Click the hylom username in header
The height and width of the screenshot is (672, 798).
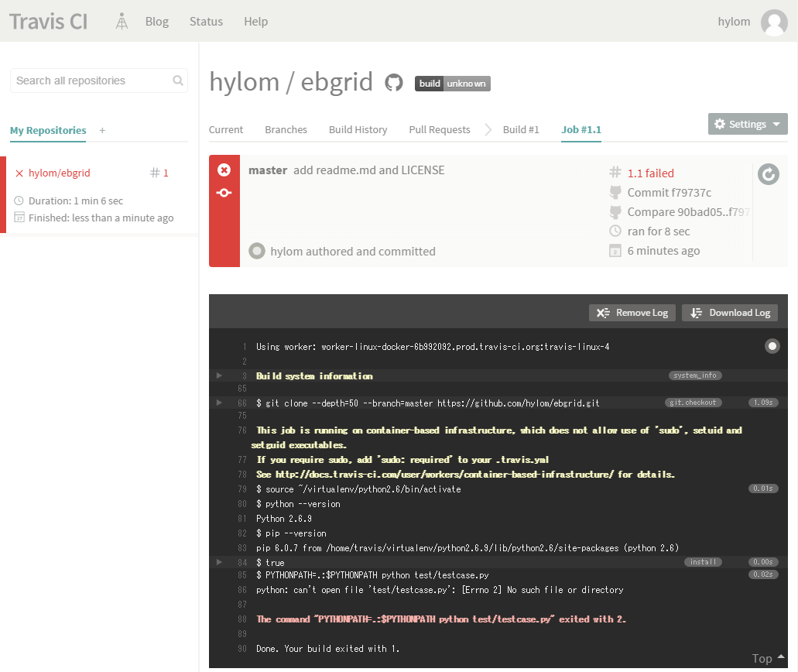click(734, 22)
